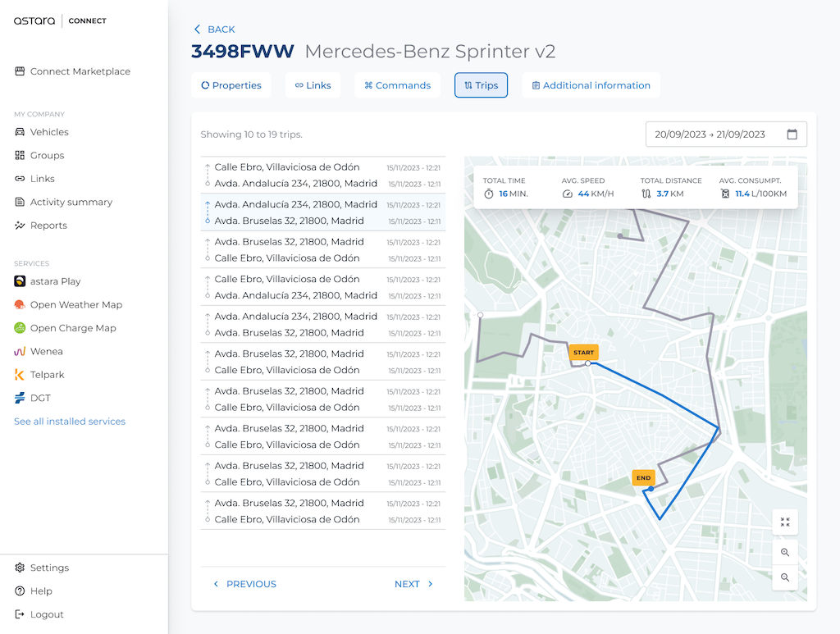The width and height of the screenshot is (840, 634).
Task: Click the map zoom-in magnifier button
Action: click(785, 552)
